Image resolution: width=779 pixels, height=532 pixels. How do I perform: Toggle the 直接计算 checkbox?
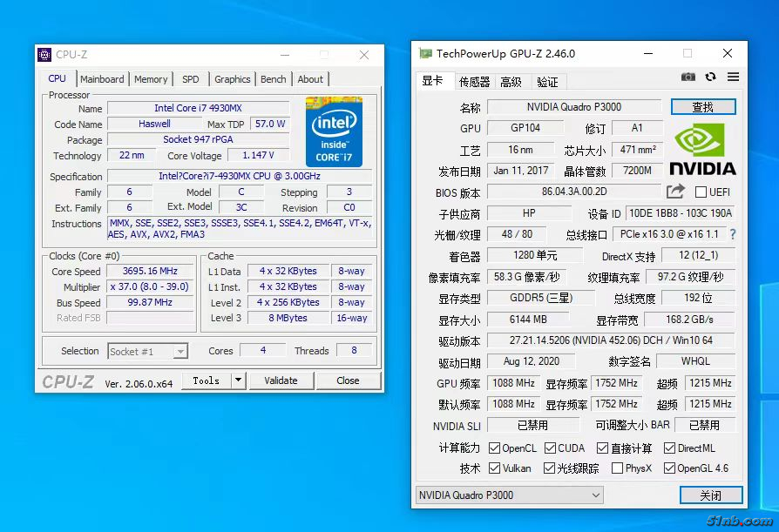[x=602, y=448]
